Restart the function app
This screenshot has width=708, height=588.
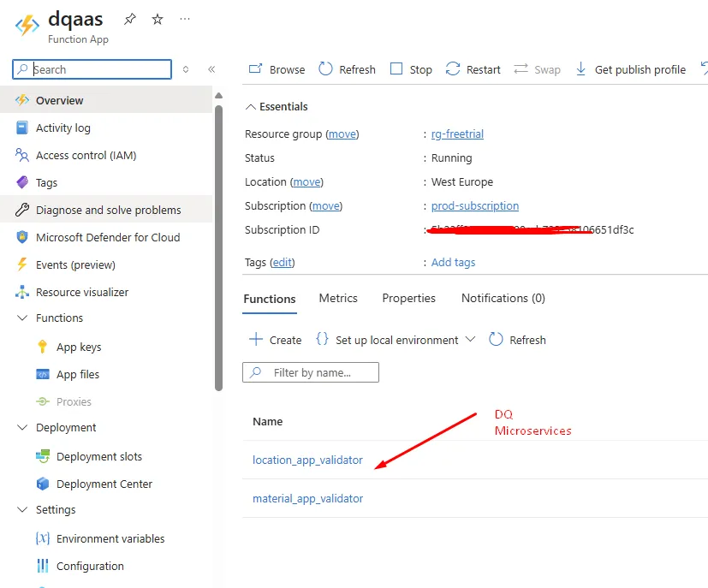tap(473, 69)
